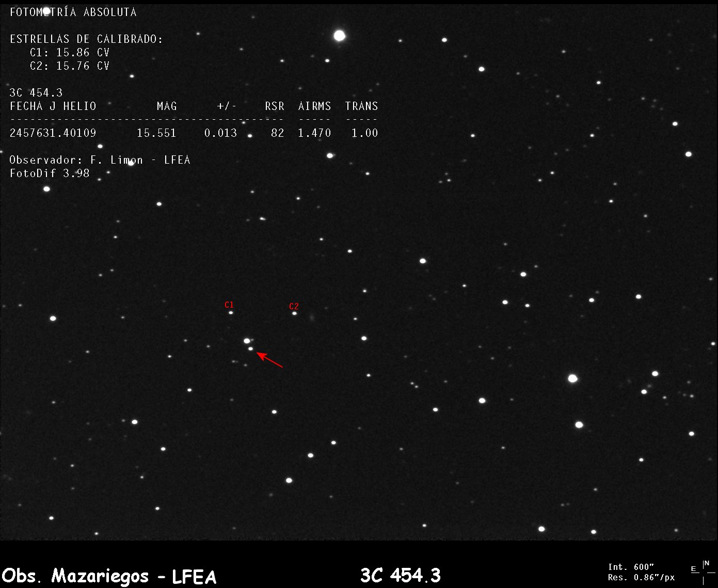Click the 'Int. 600"' integration time text
This screenshot has width=718, height=588.
[631, 567]
